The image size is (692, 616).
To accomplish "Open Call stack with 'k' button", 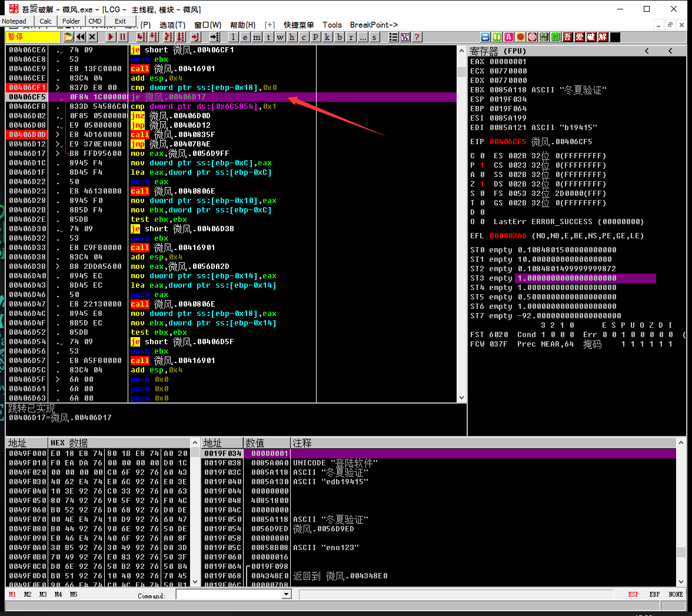I will tap(327, 37).
